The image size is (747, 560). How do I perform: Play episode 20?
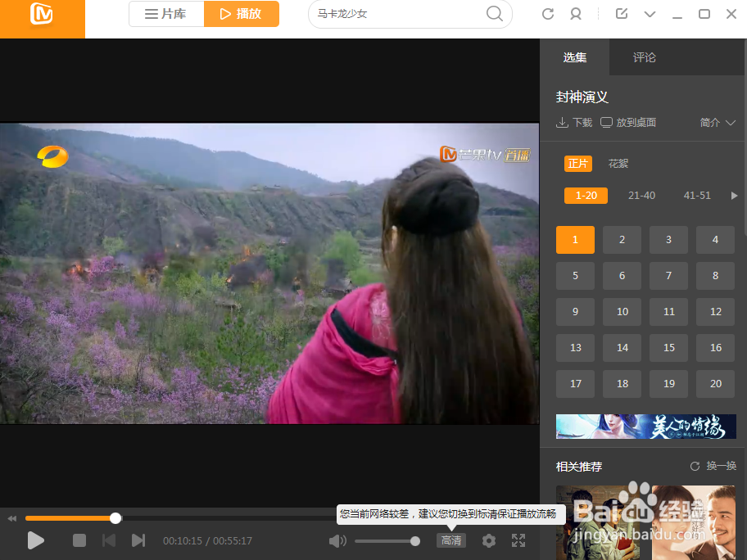(715, 384)
